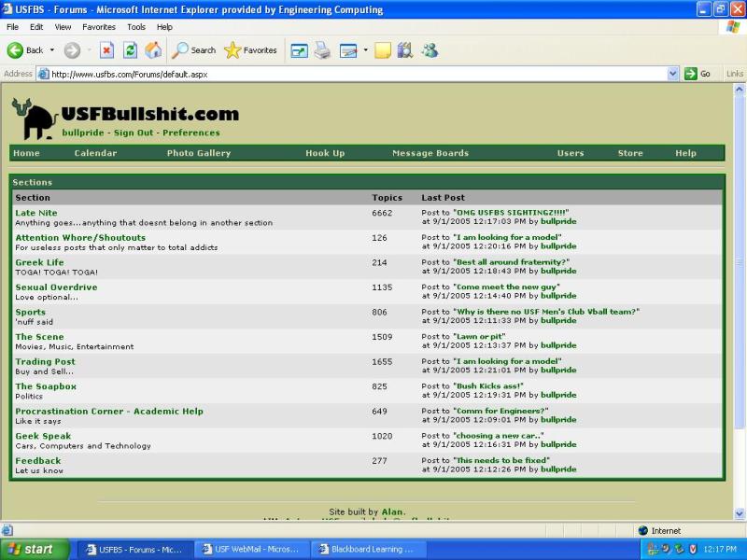Open the Preferences link

[191, 133]
